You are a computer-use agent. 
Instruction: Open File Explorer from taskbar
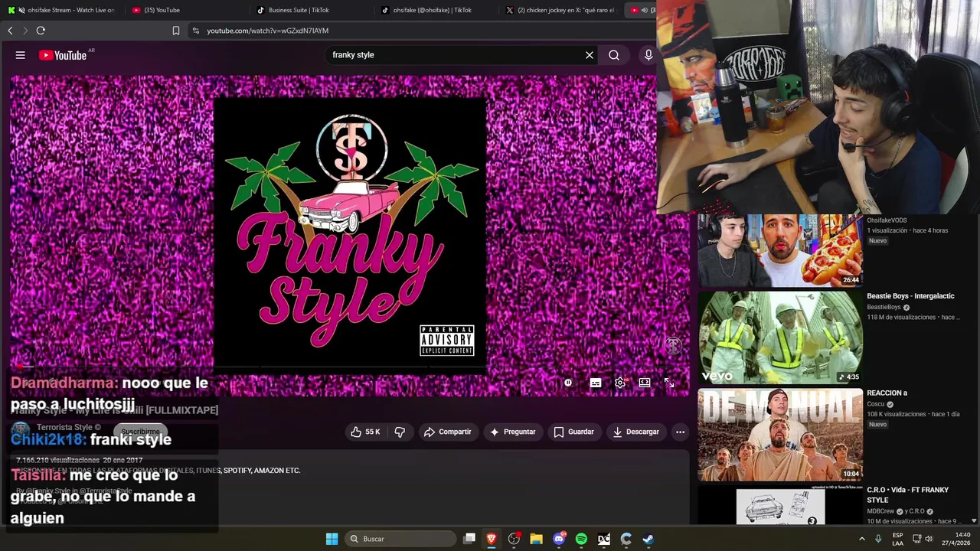(536, 539)
